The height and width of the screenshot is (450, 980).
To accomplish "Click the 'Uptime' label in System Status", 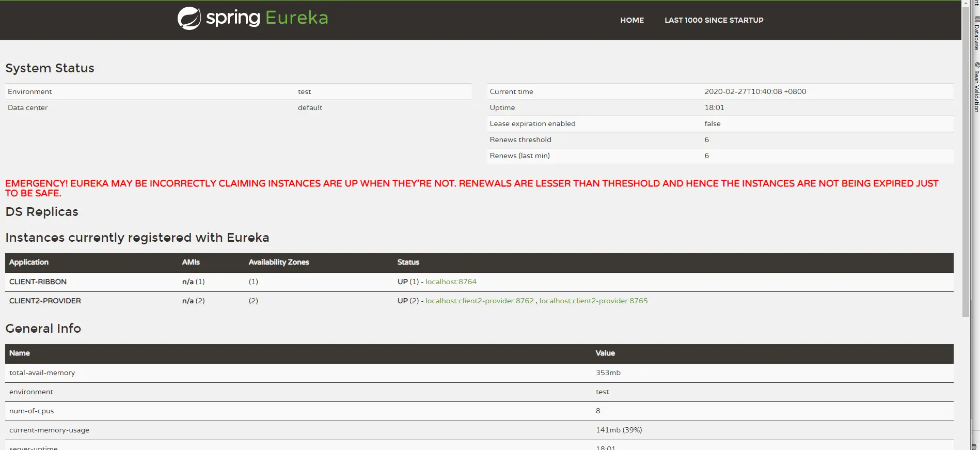I will pyautogui.click(x=502, y=107).
